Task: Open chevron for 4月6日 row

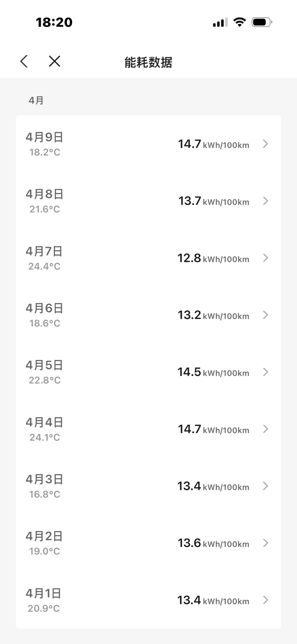Action: 266,315
